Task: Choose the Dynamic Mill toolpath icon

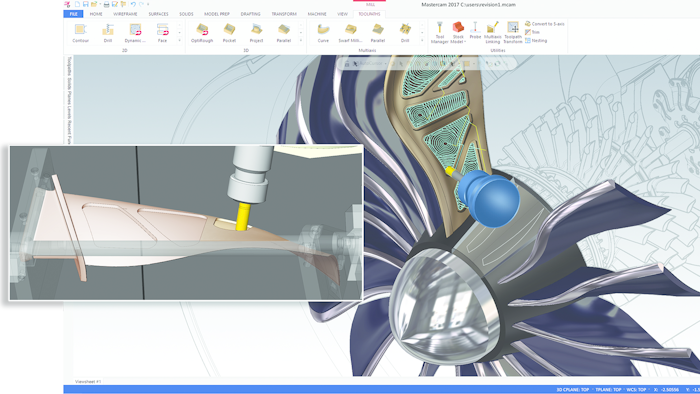Action: pyautogui.click(x=135, y=33)
